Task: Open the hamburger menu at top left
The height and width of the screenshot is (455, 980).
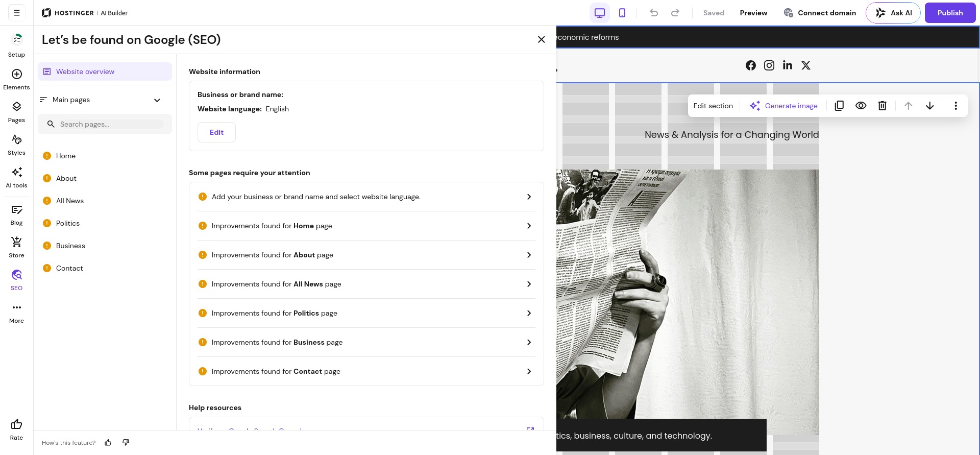Action: 17,13
